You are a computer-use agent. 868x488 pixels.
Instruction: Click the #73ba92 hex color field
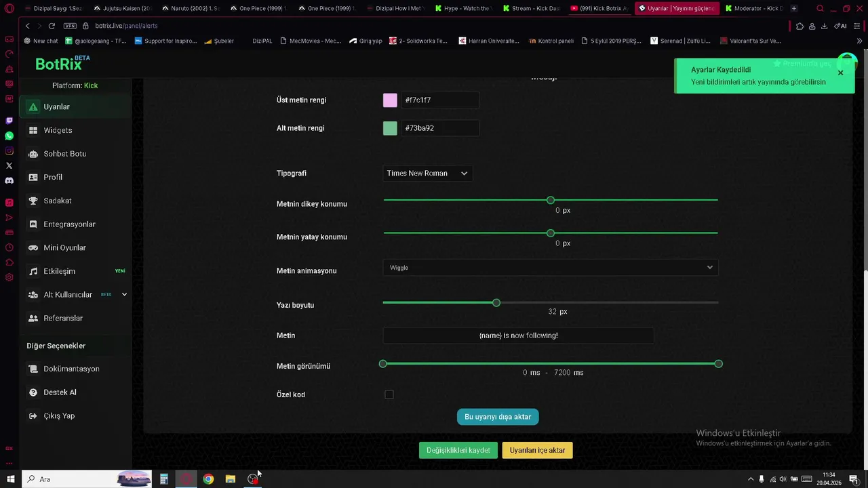pyautogui.click(x=439, y=128)
